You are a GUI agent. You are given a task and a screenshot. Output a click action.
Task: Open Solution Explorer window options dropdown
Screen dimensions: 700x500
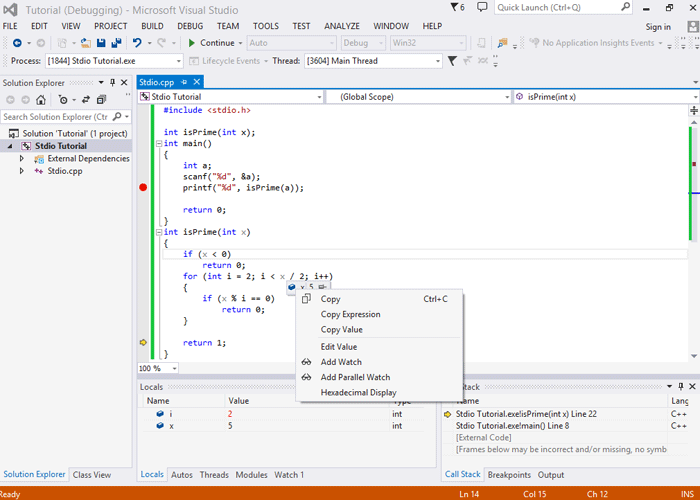click(101, 83)
